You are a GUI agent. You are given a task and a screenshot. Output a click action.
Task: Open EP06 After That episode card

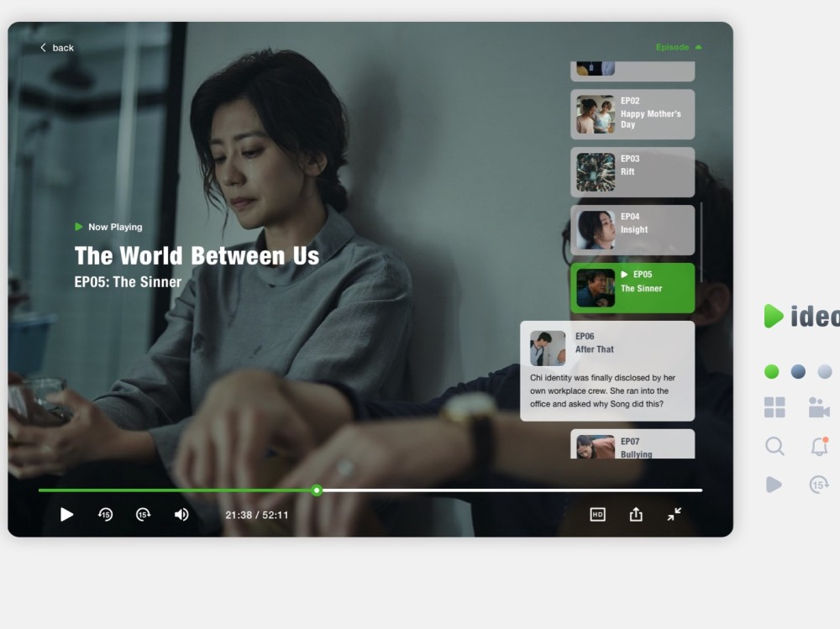pyautogui.click(x=607, y=370)
